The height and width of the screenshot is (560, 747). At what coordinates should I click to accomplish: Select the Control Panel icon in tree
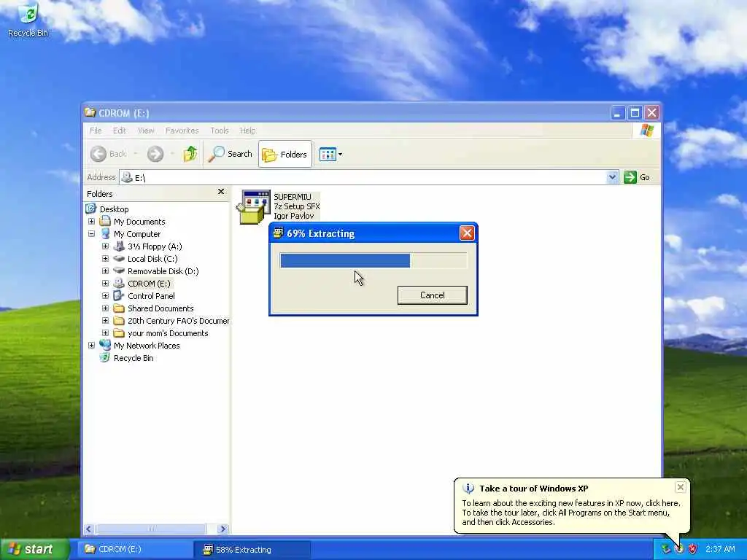pyautogui.click(x=119, y=296)
